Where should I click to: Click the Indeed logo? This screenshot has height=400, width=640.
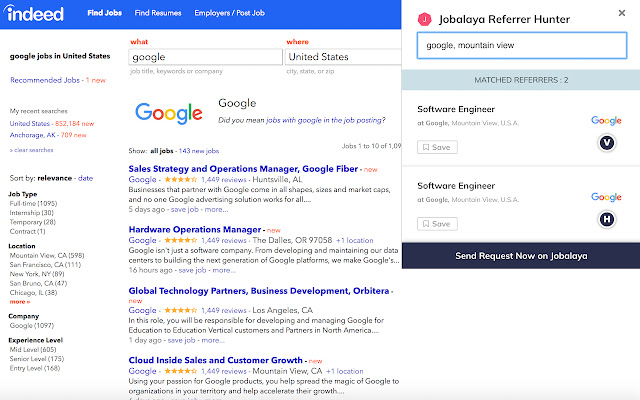[x=34, y=13]
